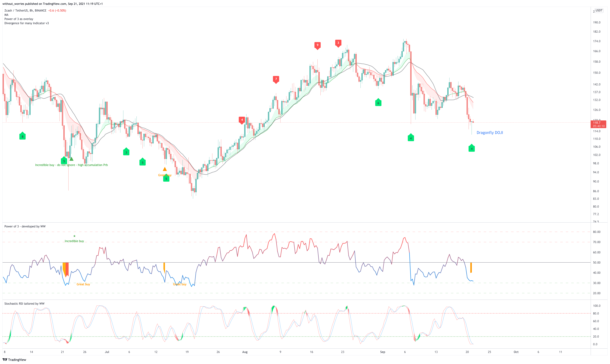The height and width of the screenshot is (364, 610).
Task: Click the 86.0 price axis label
Action: tap(596, 191)
